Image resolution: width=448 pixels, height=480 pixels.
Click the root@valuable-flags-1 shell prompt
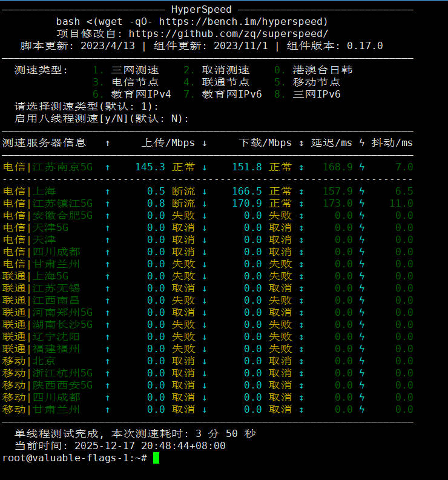tap(74, 458)
